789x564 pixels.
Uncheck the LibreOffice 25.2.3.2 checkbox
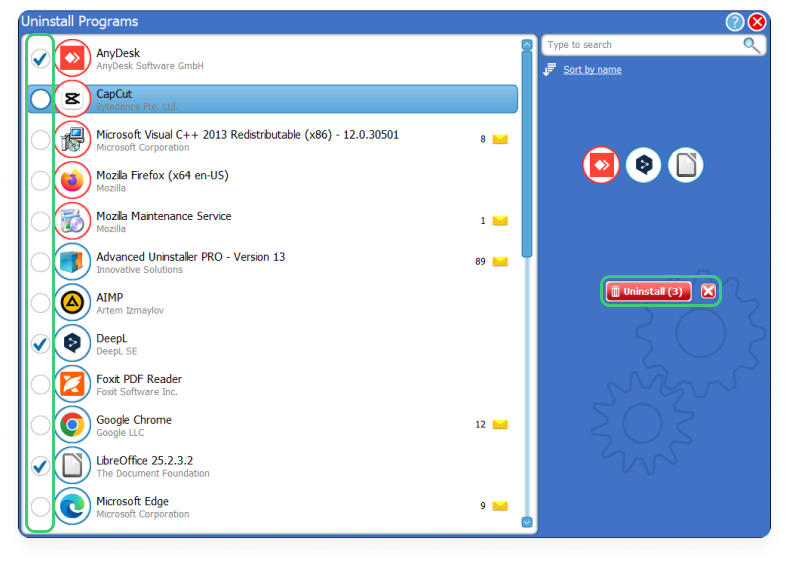40,466
